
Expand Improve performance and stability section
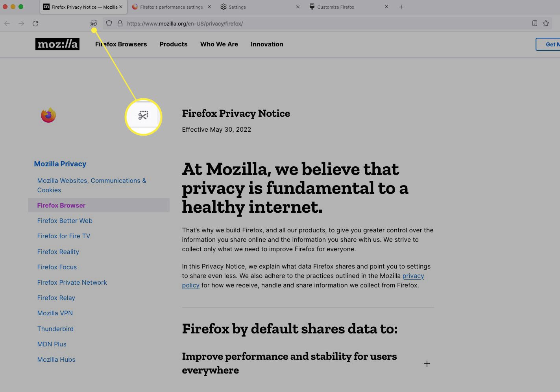427,364
